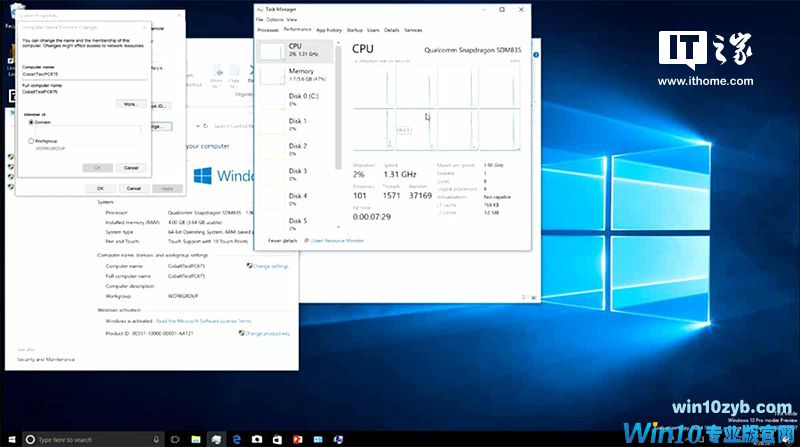800x447 pixels.
Task: Select the Domain radio button
Action: 31,122
